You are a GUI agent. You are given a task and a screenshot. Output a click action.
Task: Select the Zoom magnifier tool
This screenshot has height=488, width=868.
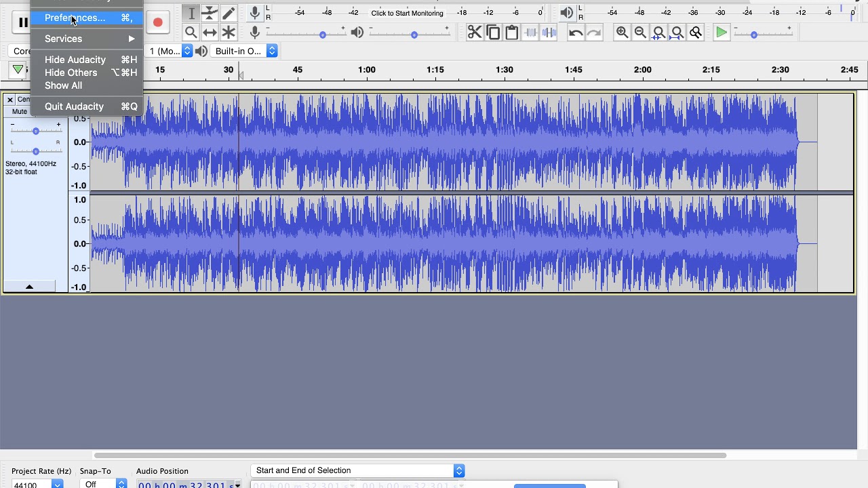click(191, 32)
